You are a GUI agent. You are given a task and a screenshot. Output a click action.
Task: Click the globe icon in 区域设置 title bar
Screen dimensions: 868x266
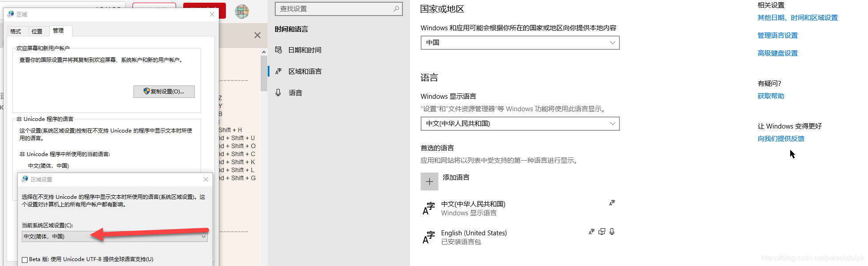tap(25, 179)
